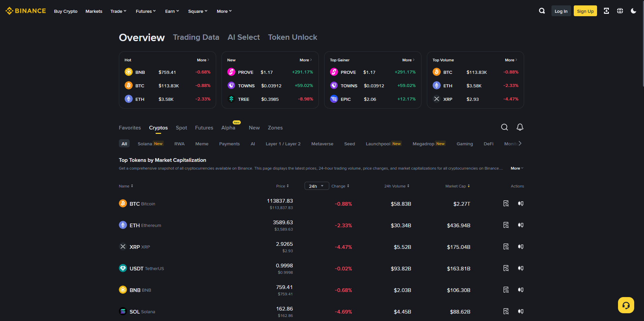
Task: Filter by Metaverse category
Action: [322, 144]
